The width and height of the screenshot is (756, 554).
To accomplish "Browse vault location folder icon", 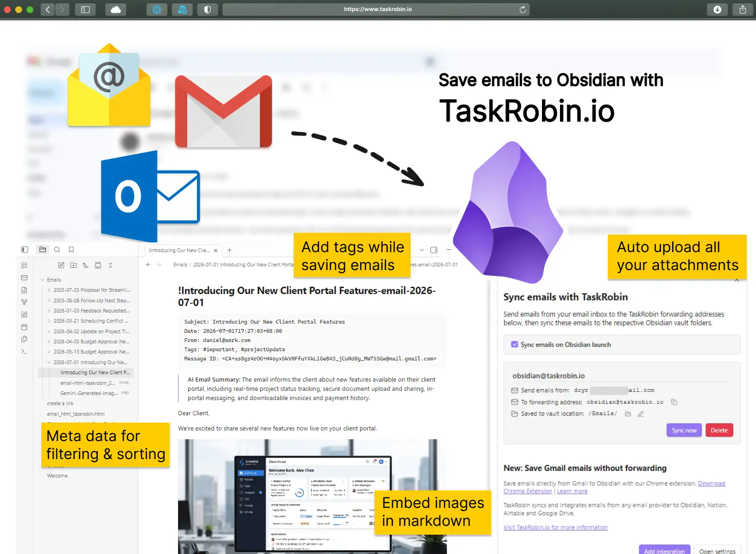I will tap(628, 414).
